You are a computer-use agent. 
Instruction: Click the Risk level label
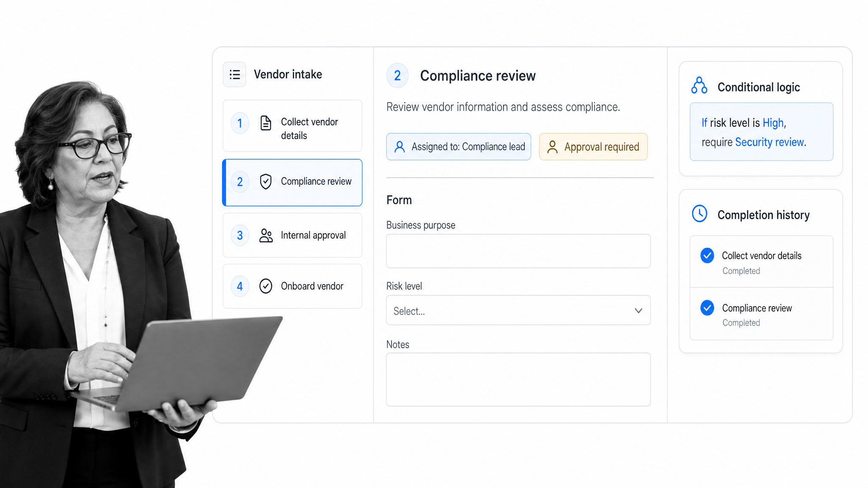(x=404, y=286)
